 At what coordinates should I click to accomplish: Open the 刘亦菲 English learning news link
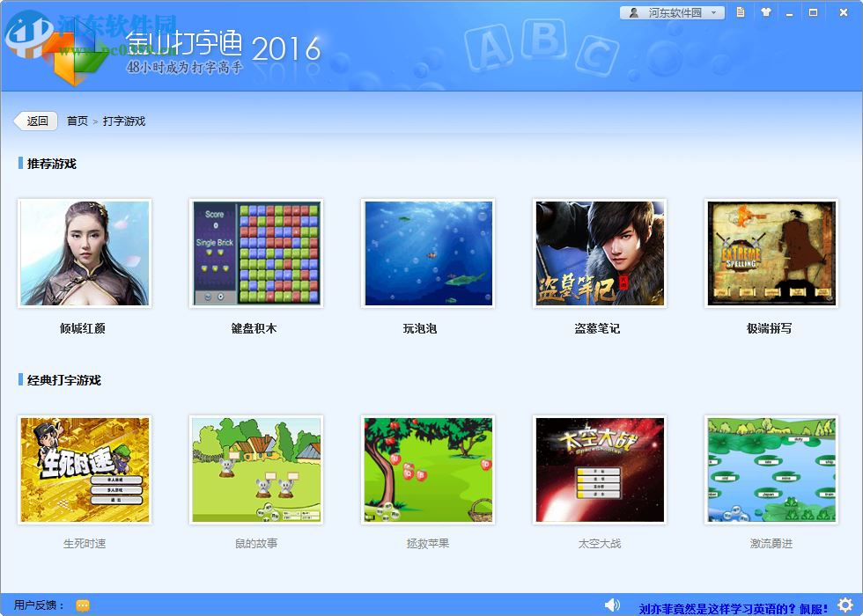(x=731, y=604)
